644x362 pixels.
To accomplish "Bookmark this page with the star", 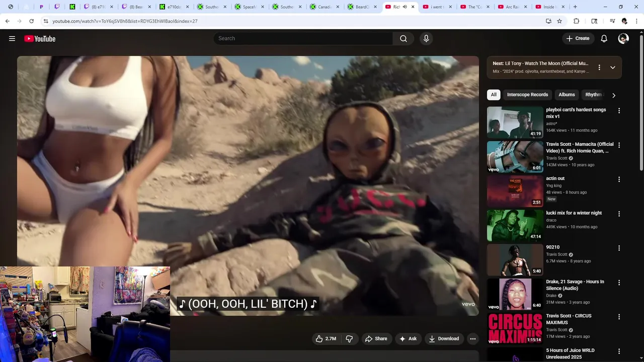I will (x=559, y=21).
